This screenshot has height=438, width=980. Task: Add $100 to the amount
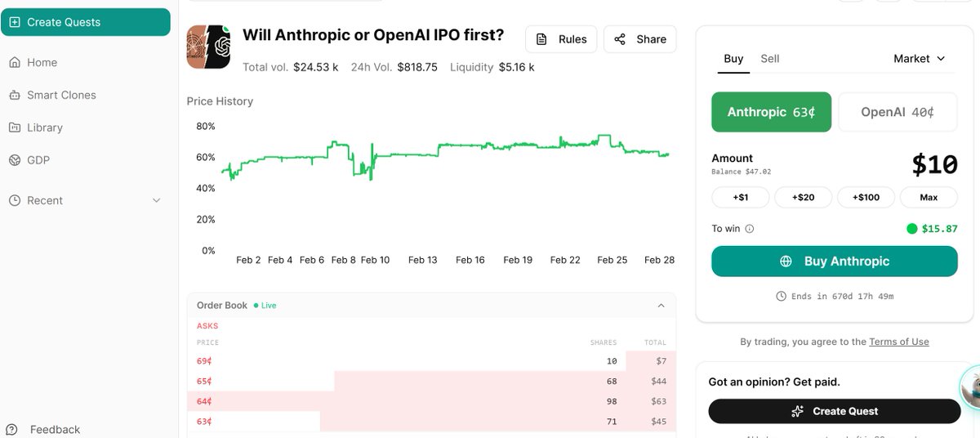coord(866,197)
